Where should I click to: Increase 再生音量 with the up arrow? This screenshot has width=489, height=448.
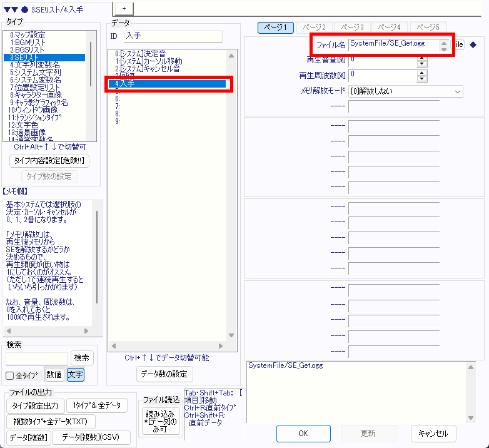point(421,57)
